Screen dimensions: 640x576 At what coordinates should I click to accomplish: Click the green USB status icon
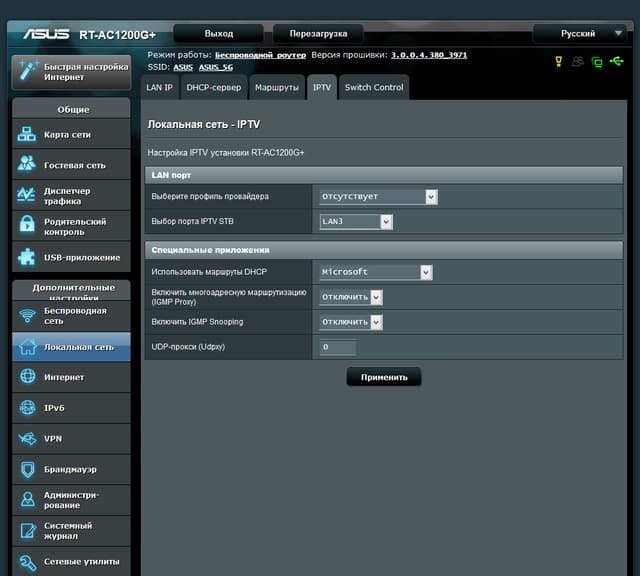pyautogui.click(x=617, y=61)
